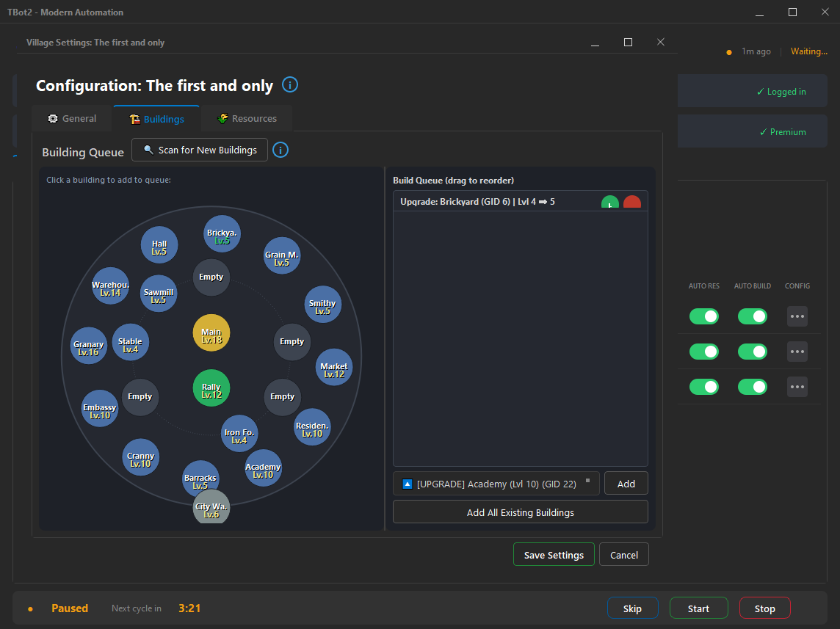Click the Rally point Lv.12 circle
The height and width of the screenshot is (629, 840).
pyautogui.click(x=211, y=389)
